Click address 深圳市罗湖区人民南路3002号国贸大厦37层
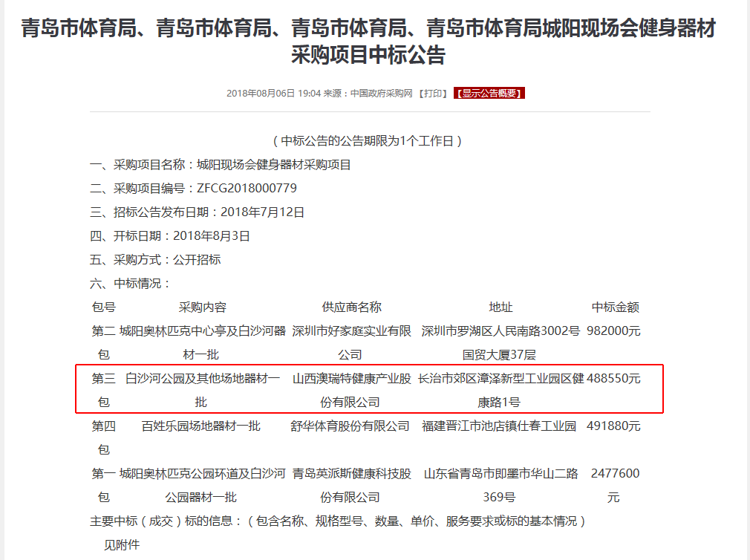Image resolution: width=750 pixels, height=560 pixels. [x=500, y=343]
